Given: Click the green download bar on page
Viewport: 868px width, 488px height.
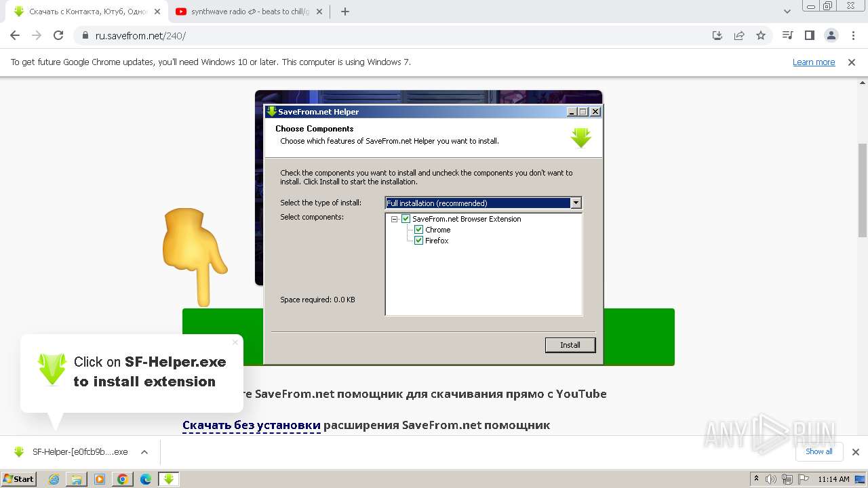Looking at the screenshot, I should pyautogui.click(x=428, y=337).
